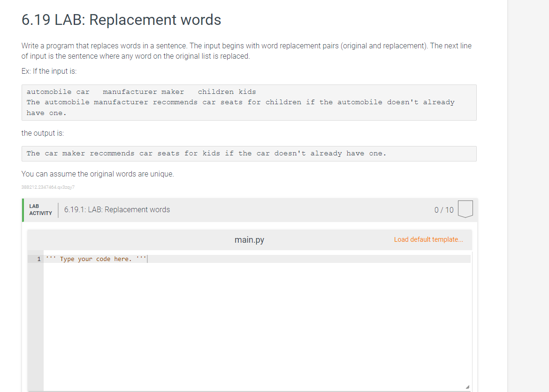The height and width of the screenshot is (392, 549).
Task: Select line number 1 in the gutter
Action: tap(38, 258)
